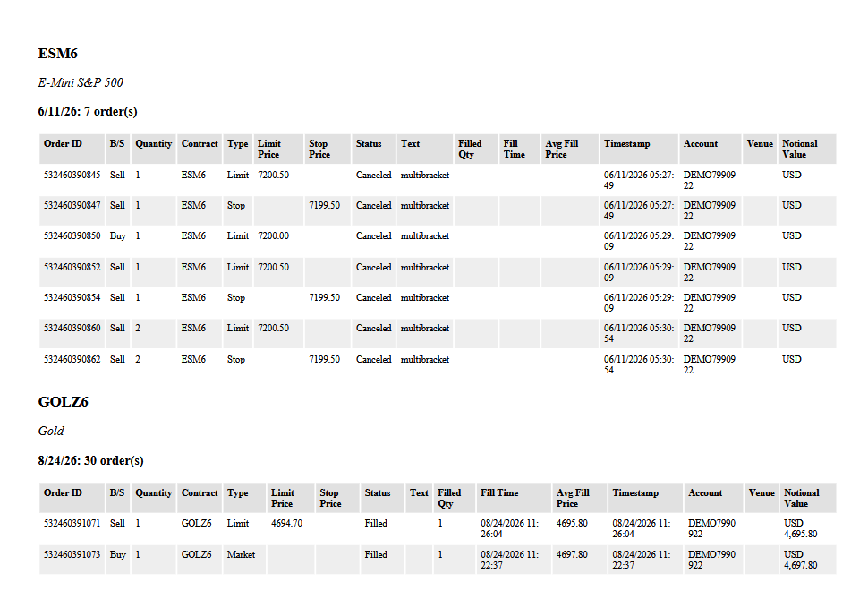Click Canceled status of order 532460390852

[x=374, y=267]
